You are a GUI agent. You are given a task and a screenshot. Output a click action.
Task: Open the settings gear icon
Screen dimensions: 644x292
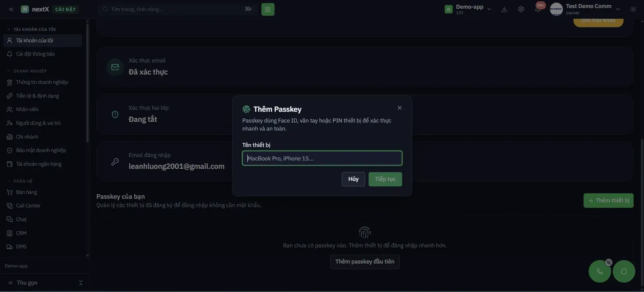click(521, 9)
